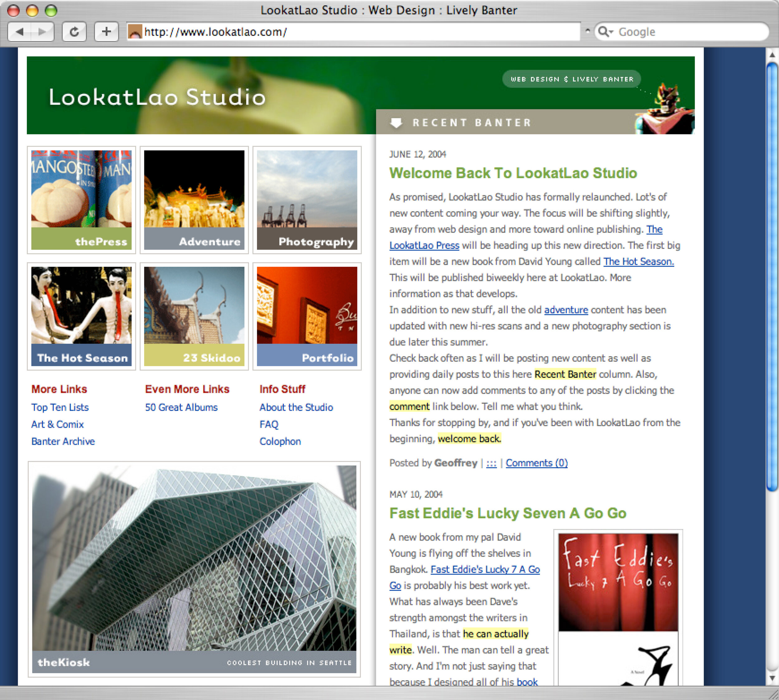Click the plus icon in browser toolbar
The height and width of the screenshot is (700, 779).
click(x=107, y=31)
